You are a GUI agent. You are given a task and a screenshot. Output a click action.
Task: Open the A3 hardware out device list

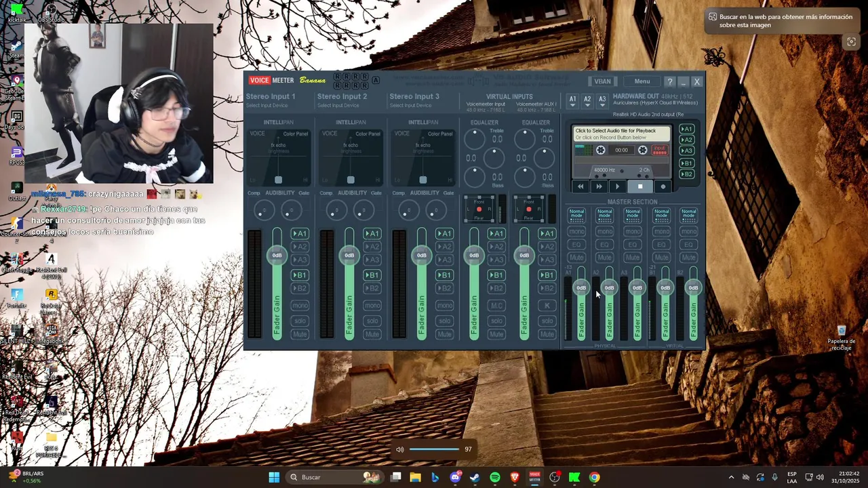(x=602, y=101)
